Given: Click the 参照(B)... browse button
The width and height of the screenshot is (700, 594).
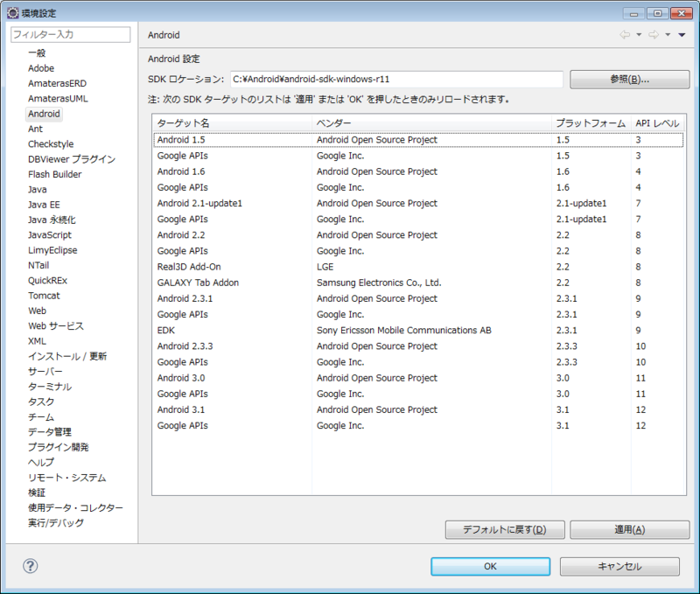Looking at the screenshot, I should (629, 80).
